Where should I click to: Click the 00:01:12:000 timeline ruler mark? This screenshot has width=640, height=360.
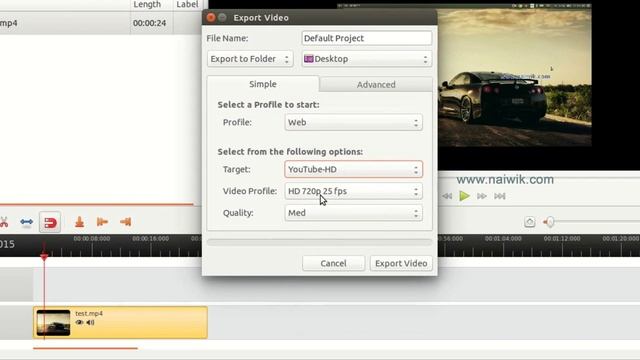coord(562,238)
